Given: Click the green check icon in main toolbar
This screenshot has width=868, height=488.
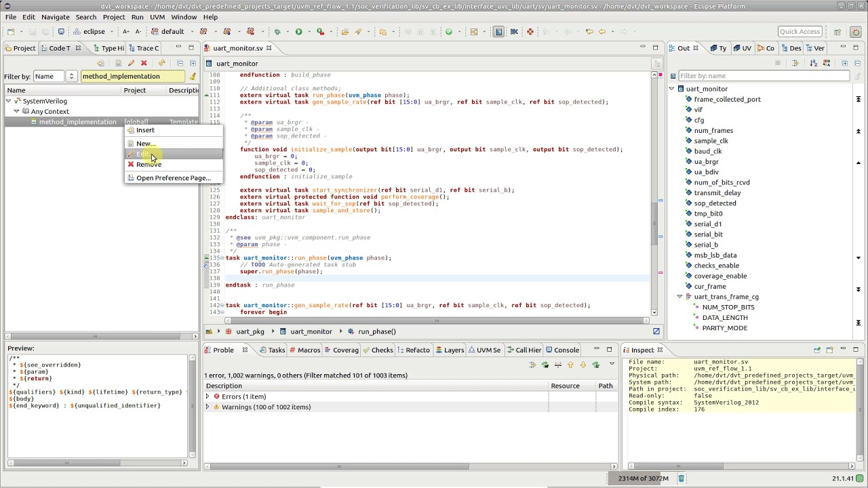Looking at the screenshot, I should 448,31.
